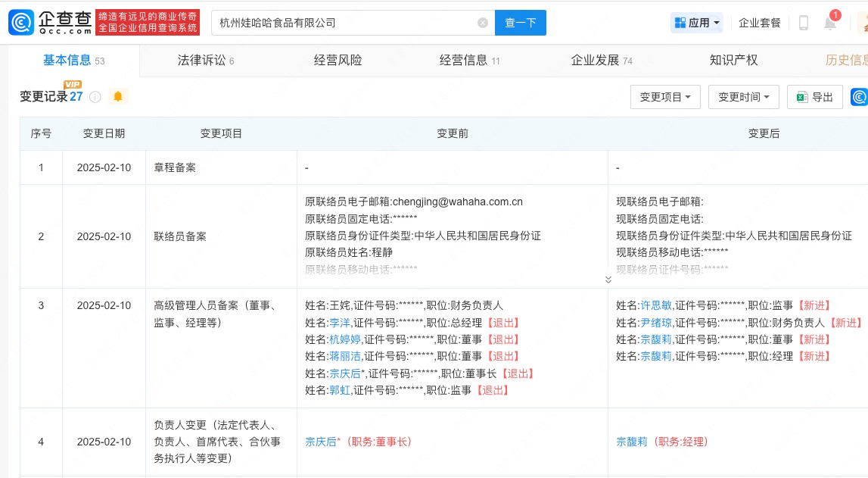
Task: Expand the collapsed row 2 details arrow
Action: [x=608, y=280]
